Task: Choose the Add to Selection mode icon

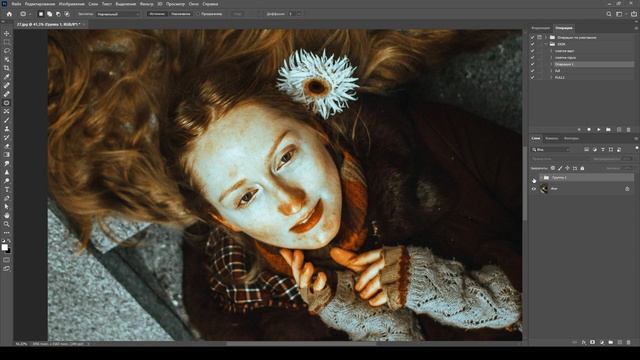Action: [x=49, y=14]
